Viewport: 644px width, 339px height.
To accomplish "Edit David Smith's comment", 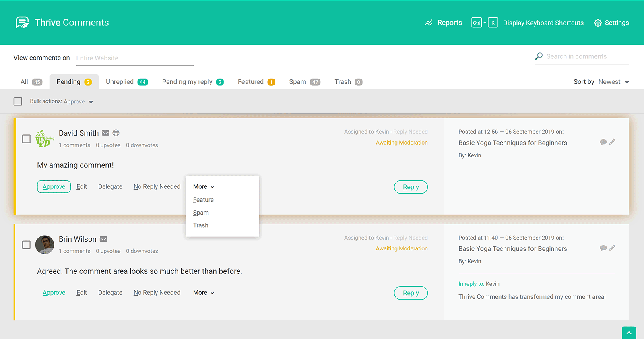I will pos(82,187).
